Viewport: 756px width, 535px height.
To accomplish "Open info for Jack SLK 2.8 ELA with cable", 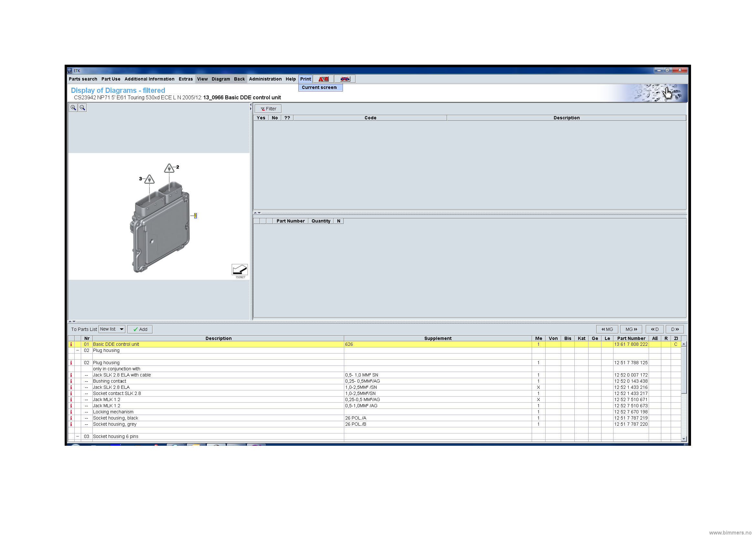I will (71, 375).
